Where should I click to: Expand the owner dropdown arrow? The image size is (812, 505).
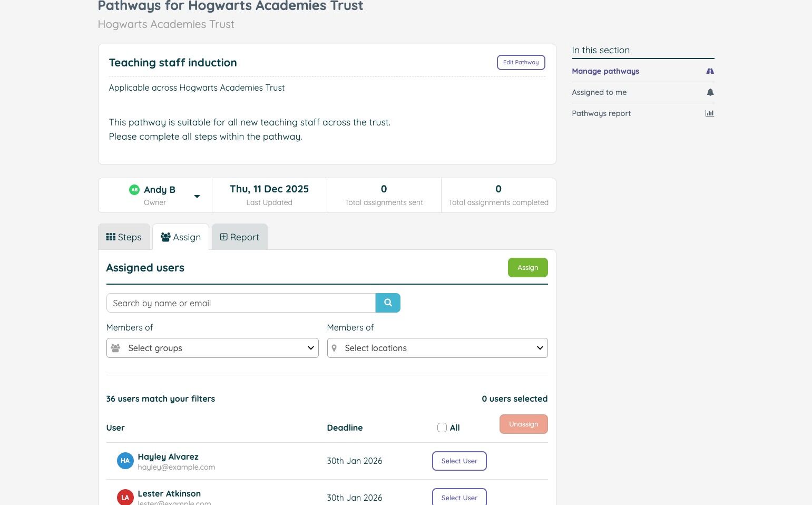(197, 197)
